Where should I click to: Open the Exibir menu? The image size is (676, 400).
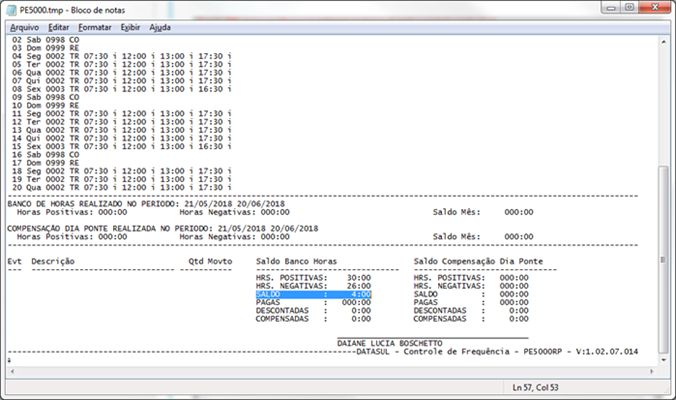pyautogui.click(x=130, y=27)
